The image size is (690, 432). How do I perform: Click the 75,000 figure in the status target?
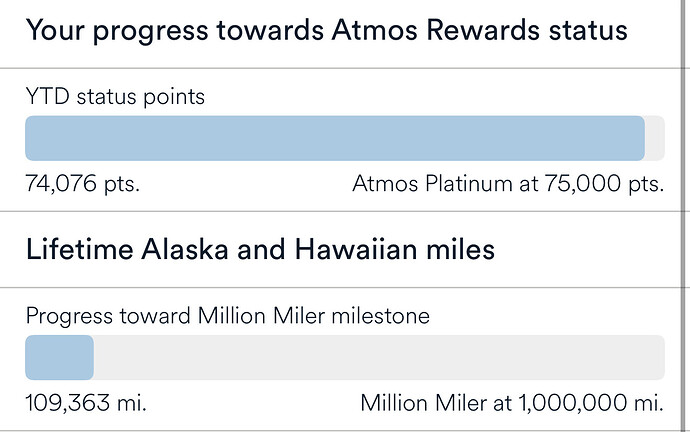pos(583,183)
